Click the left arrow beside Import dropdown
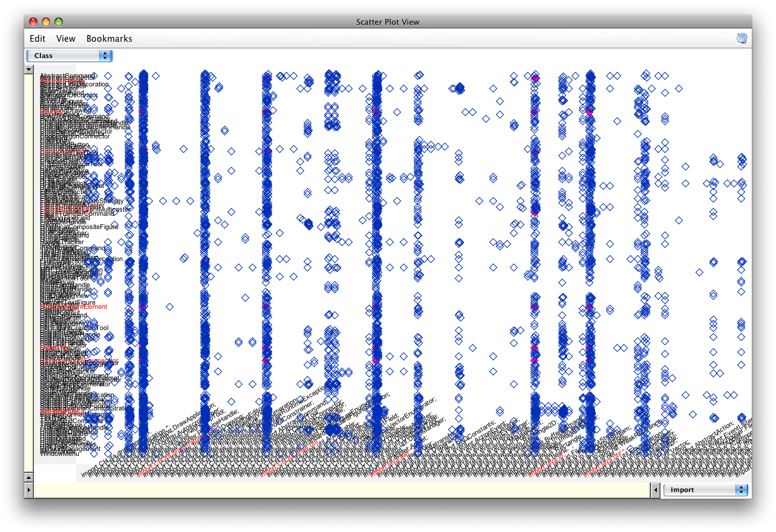776x532 pixels. [x=654, y=490]
